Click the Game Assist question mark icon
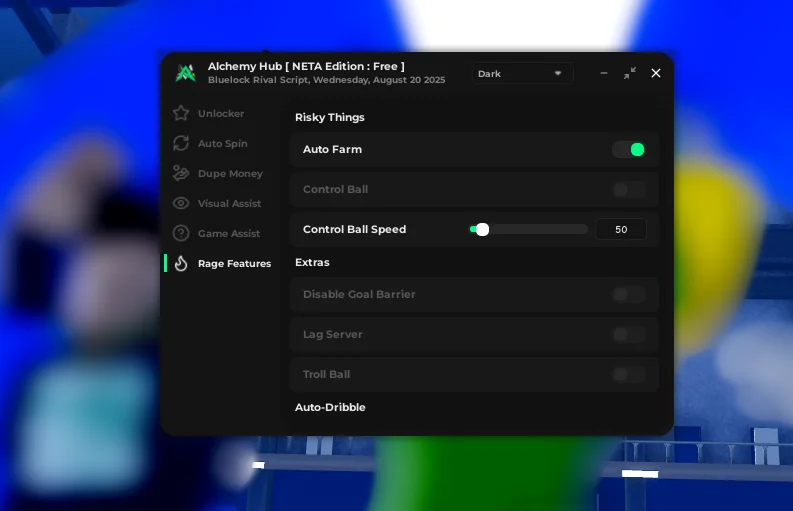This screenshot has height=511, width=793. [181, 234]
